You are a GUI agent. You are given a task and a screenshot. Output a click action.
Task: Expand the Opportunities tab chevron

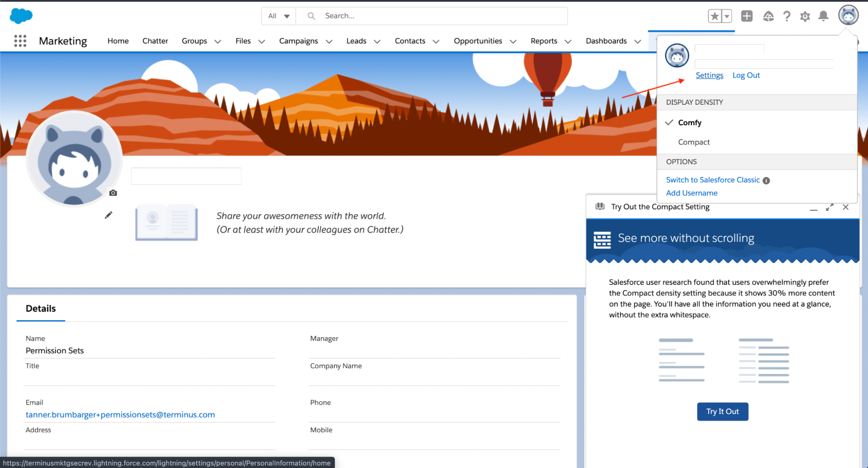click(513, 41)
